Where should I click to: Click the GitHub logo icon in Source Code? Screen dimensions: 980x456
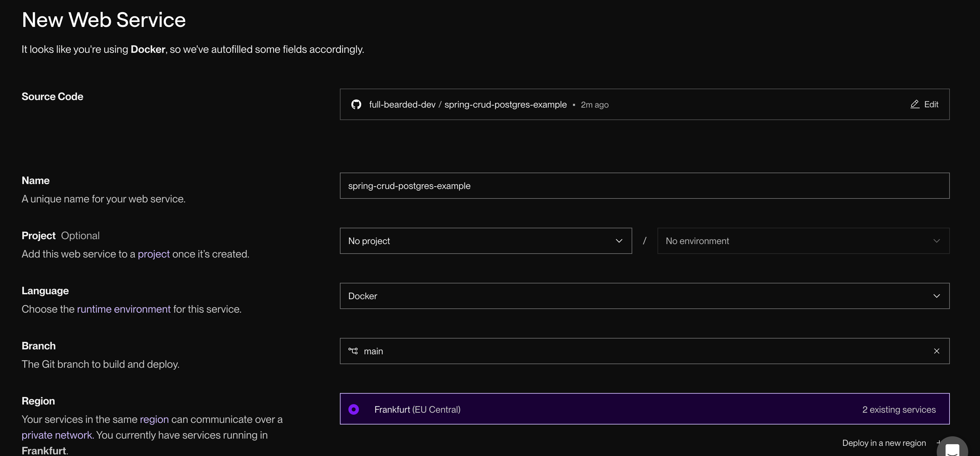coord(356,104)
